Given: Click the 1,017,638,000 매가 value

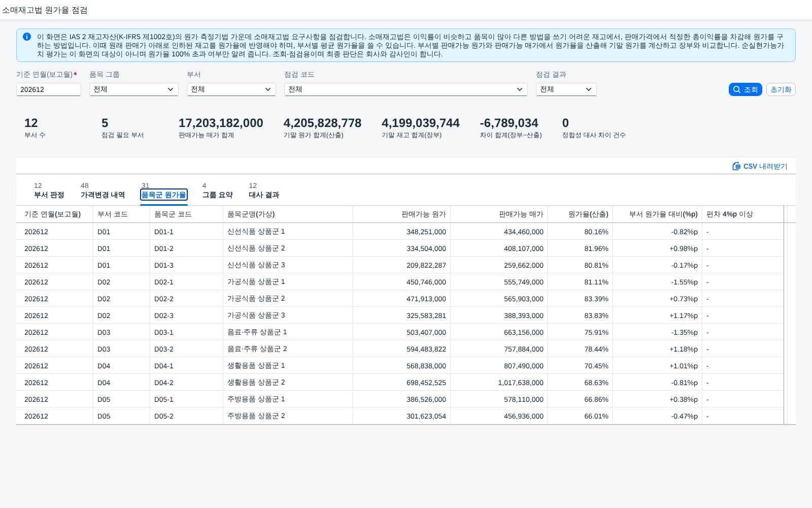Looking at the screenshot, I should pyautogui.click(x=521, y=383).
